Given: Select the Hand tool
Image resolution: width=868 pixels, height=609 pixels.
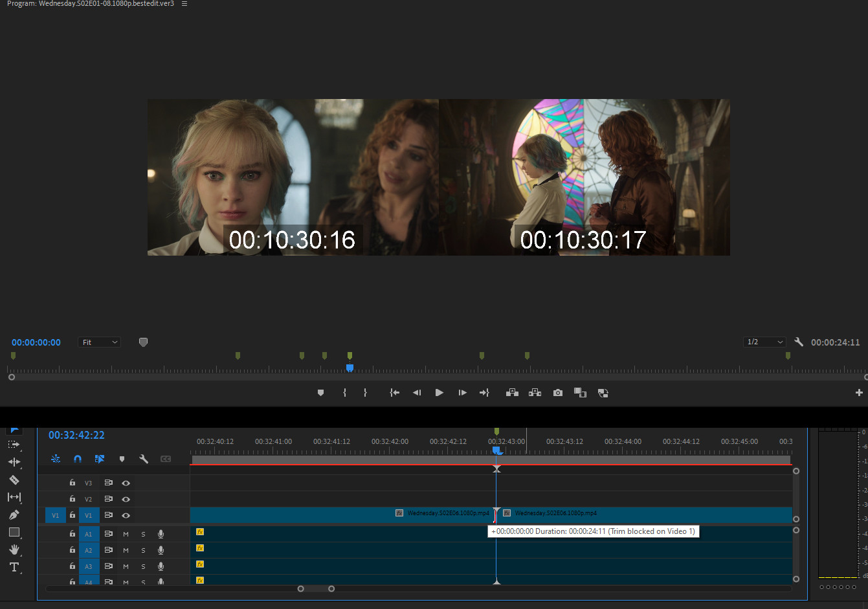Looking at the screenshot, I should click(x=14, y=549).
